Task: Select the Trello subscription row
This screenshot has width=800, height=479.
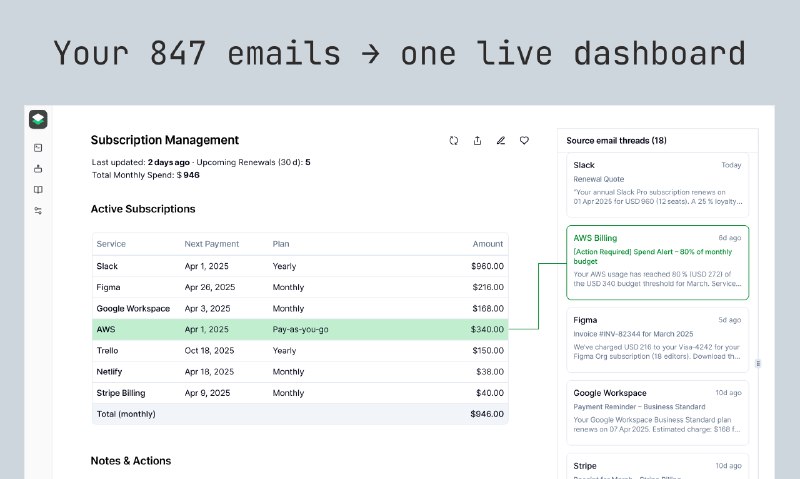Action: point(300,351)
